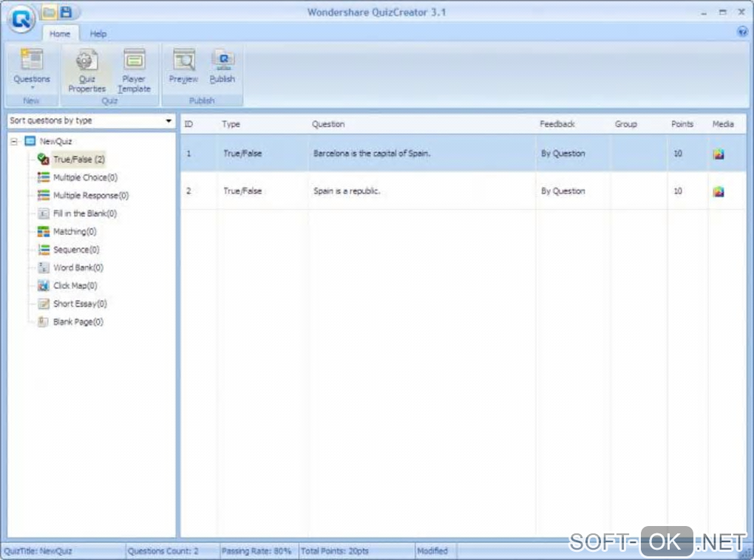754x560 pixels.
Task: Click the NewQuiz tree label
Action: coord(55,141)
